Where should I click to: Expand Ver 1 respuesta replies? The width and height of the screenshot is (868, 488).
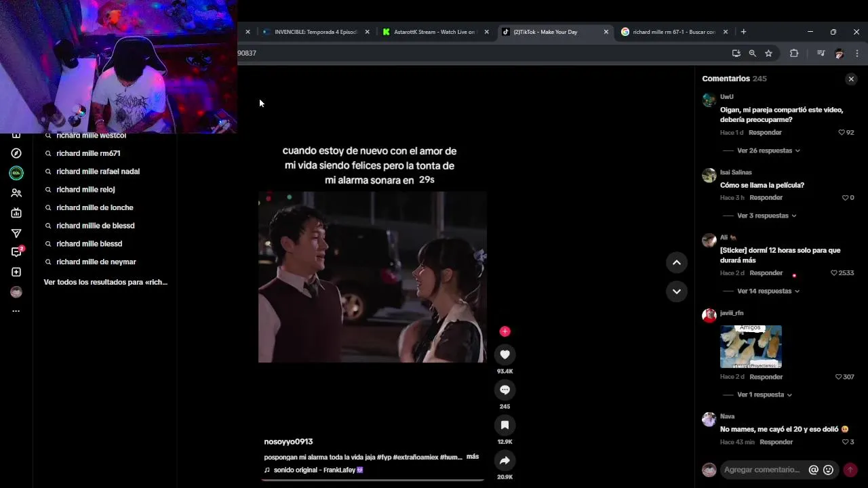[x=764, y=394]
